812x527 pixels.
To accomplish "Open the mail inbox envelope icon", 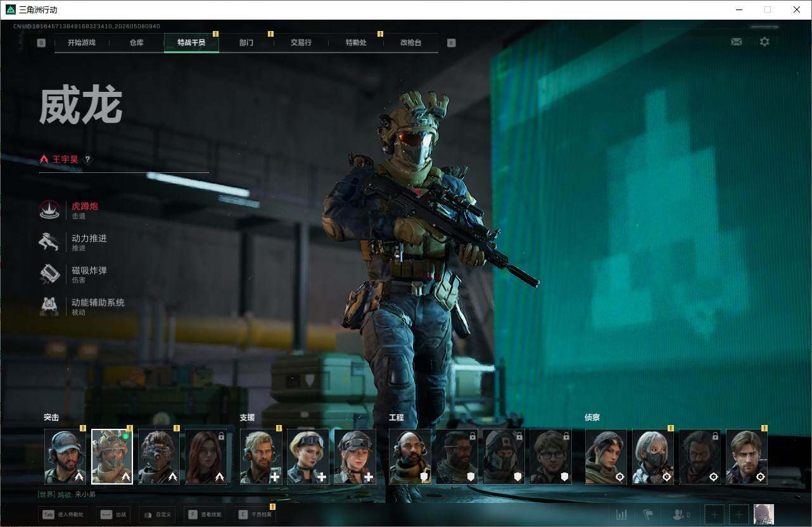I will tap(736, 42).
